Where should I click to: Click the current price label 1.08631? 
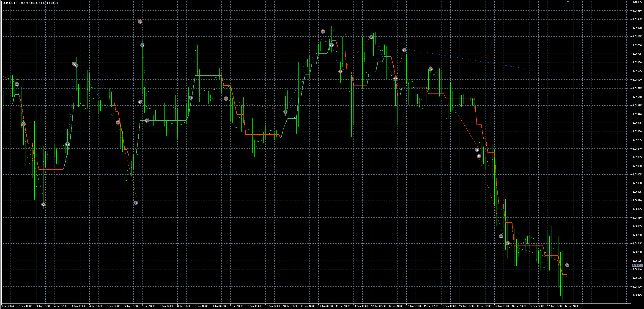637,265
